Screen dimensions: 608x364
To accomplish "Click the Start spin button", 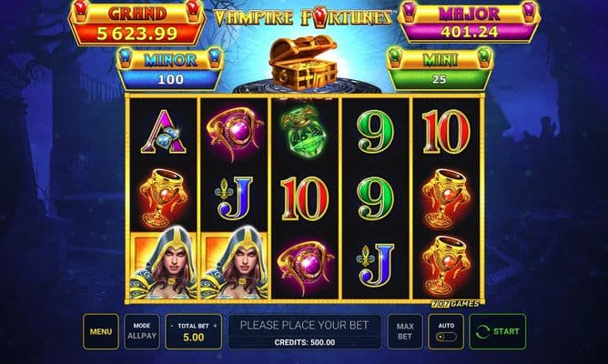I will coord(498,331).
